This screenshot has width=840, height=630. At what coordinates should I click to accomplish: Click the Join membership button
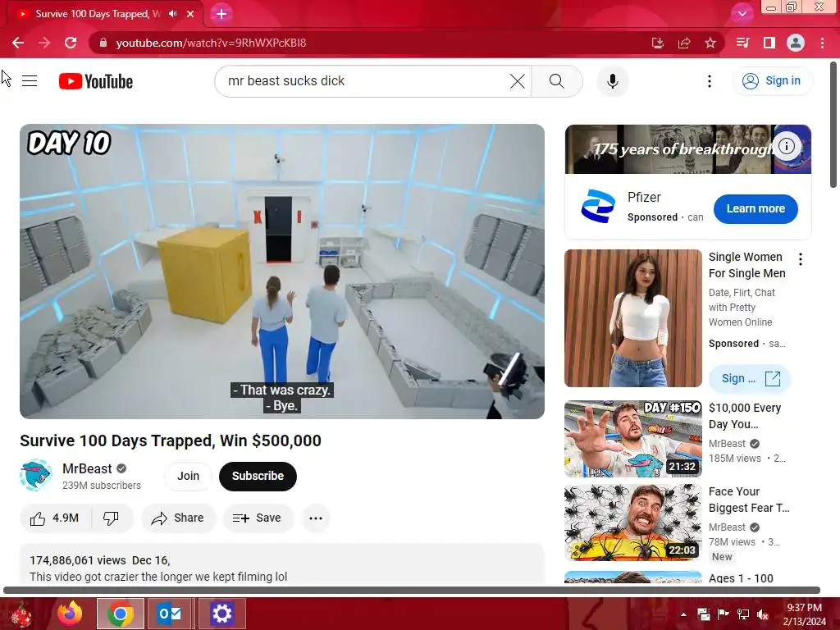(x=188, y=477)
